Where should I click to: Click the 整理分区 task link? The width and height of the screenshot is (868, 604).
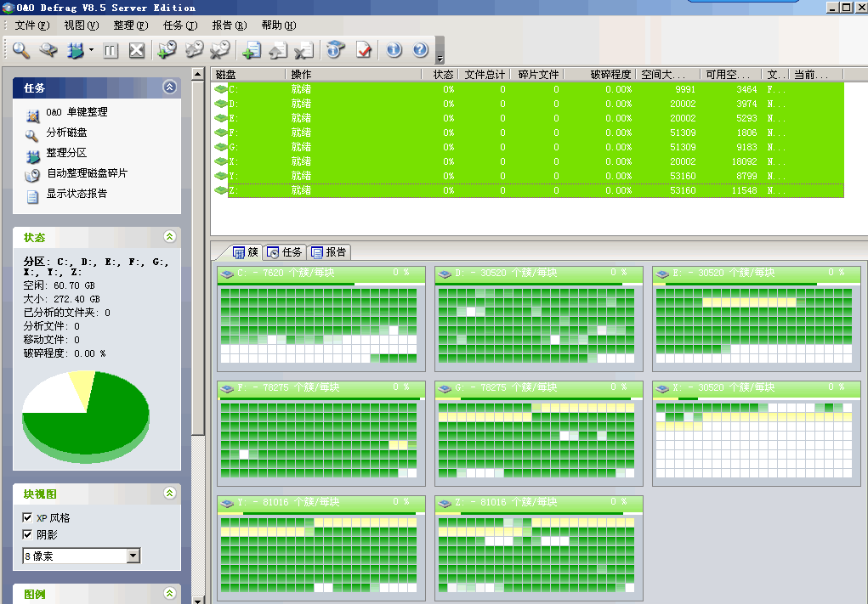click(66, 153)
